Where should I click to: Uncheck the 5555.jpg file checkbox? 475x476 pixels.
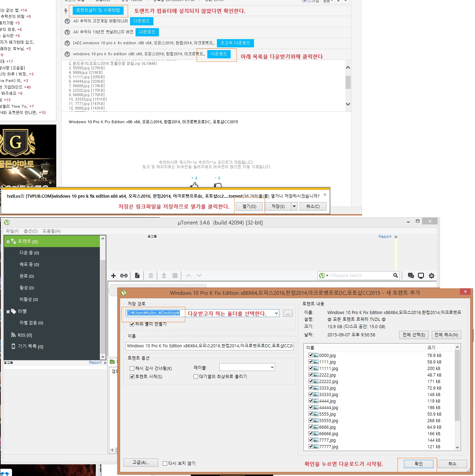click(311, 414)
